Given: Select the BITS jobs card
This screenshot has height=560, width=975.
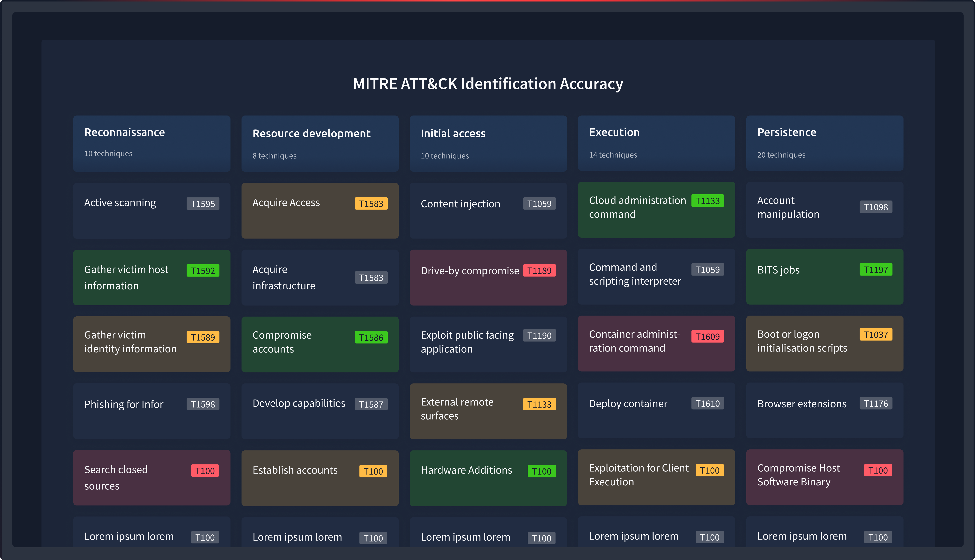Looking at the screenshot, I should click(x=825, y=277).
